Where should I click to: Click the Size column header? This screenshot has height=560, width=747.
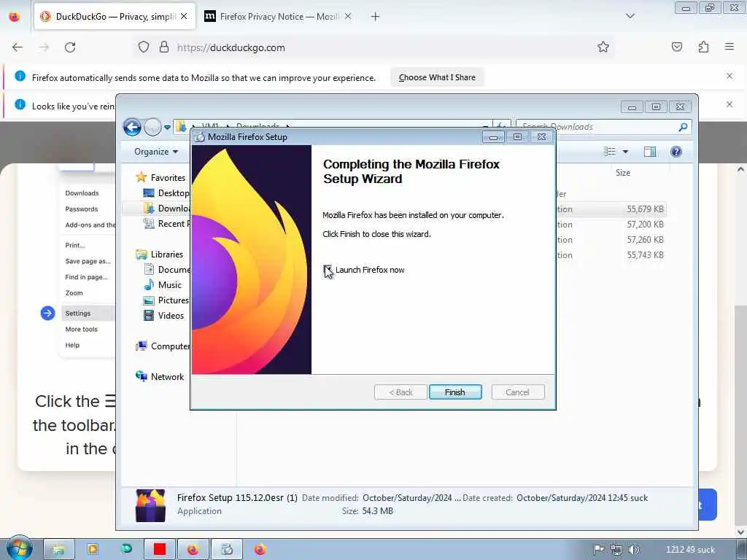click(623, 172)
